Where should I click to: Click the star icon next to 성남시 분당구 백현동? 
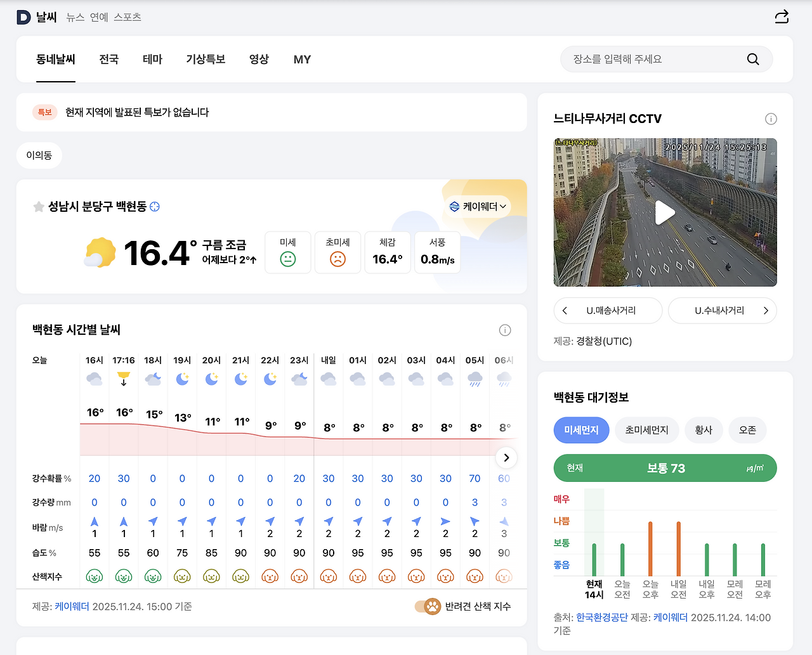click(38, 207)
